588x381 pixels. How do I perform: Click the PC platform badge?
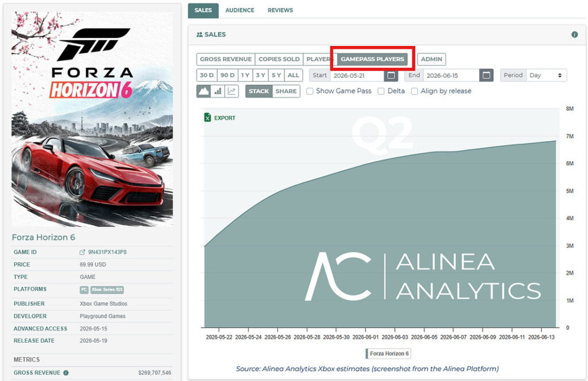pyautogui.click(x=84, y=290)
